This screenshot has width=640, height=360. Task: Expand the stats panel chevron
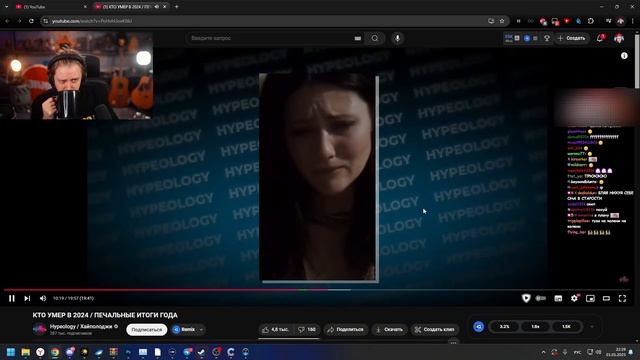tap(592, 327)
